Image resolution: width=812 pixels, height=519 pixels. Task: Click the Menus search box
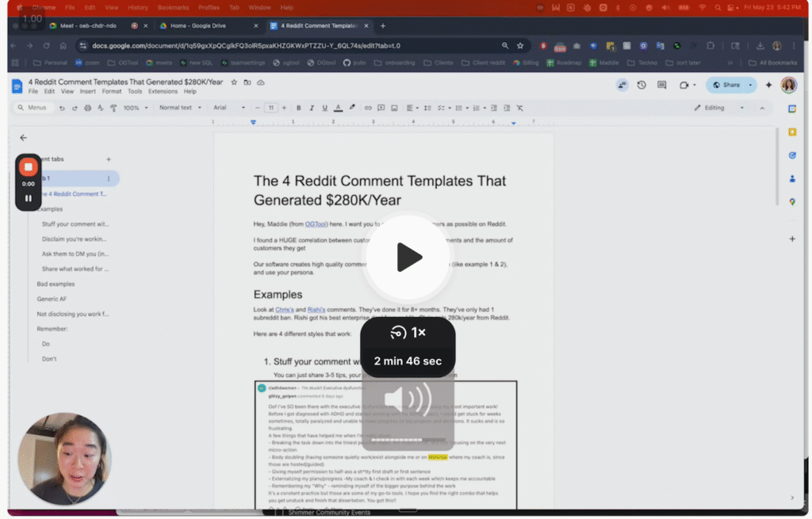(33, 108)
